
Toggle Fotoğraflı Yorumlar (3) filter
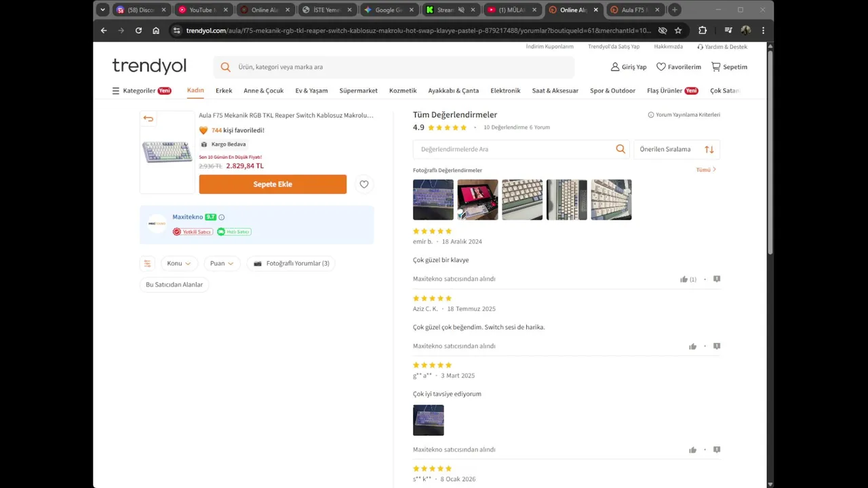coord(292,264)
